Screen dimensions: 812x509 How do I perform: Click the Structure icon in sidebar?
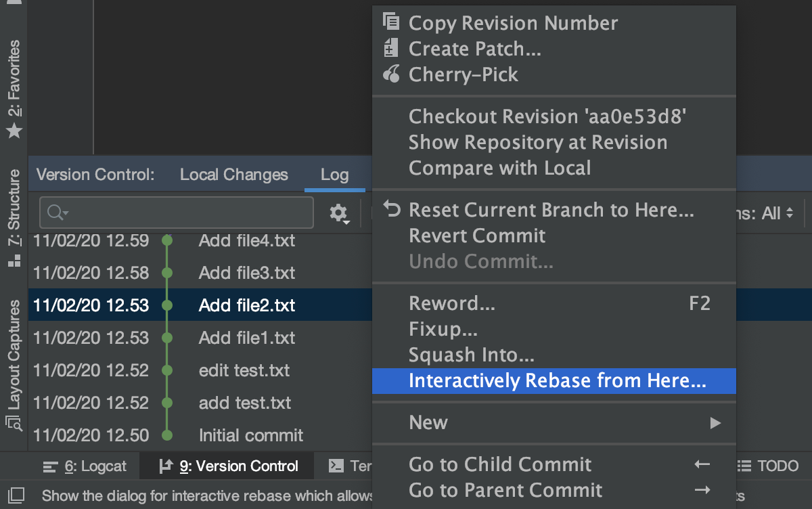click(14, 260)
